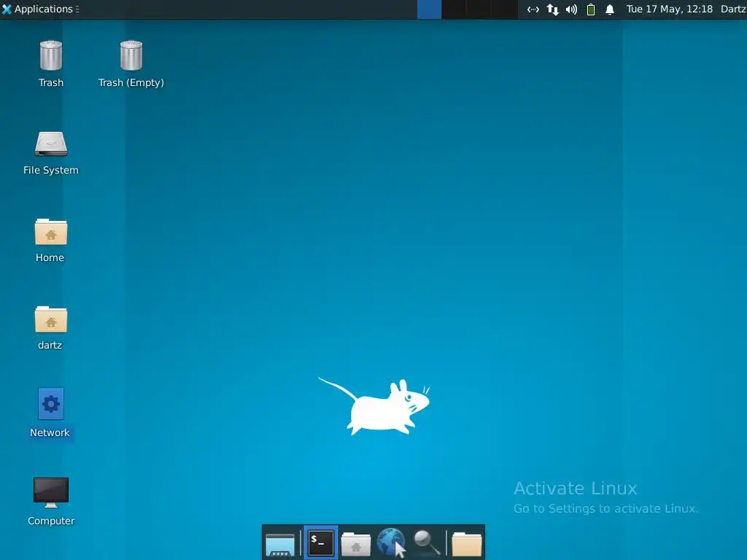
Task: Click the 'Computer' label text
Action: (51, 521)
